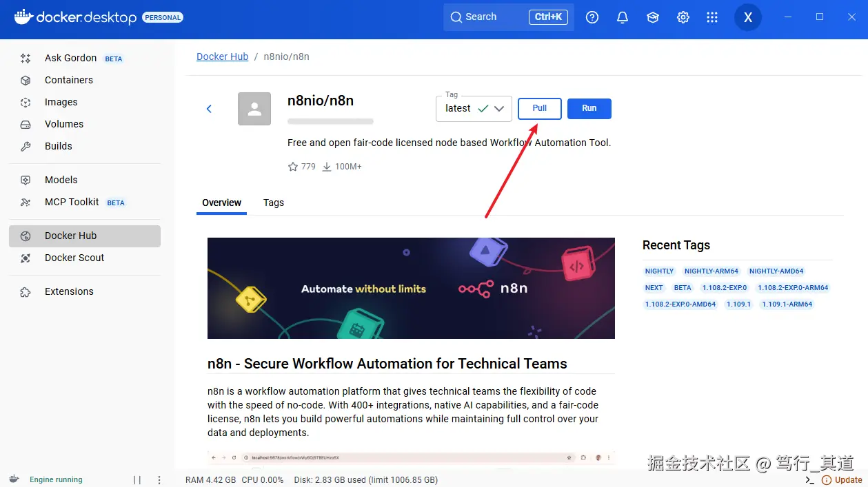Click the PERSONAL plan badge
The width and height of the screenshot is (868, 487).
[163, 18]
